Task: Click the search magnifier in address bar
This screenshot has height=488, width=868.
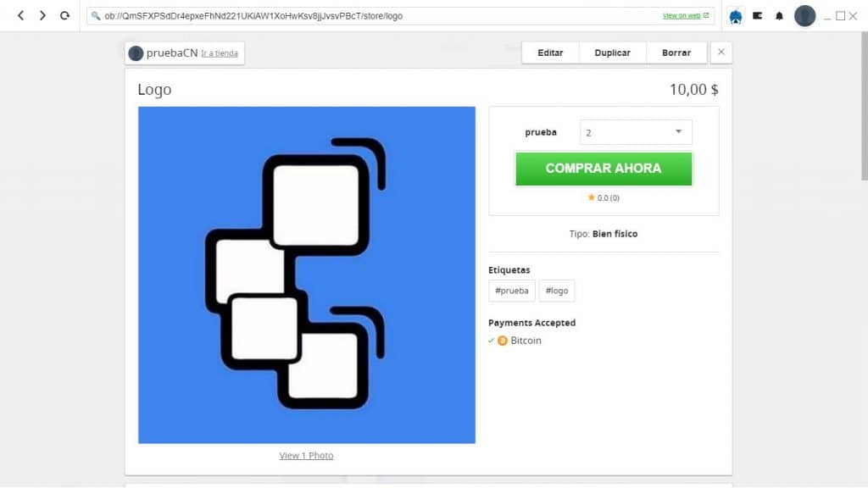Action: (x=96, y=16)
